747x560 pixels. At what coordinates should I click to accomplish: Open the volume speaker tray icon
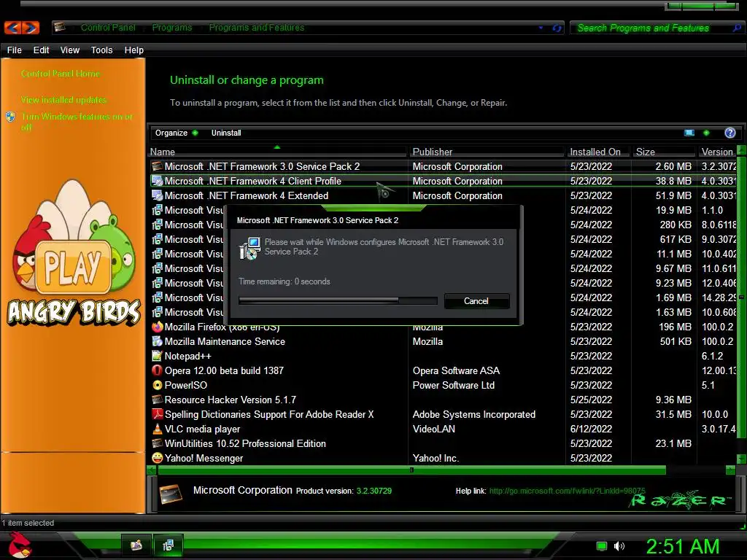pos(619,546)
